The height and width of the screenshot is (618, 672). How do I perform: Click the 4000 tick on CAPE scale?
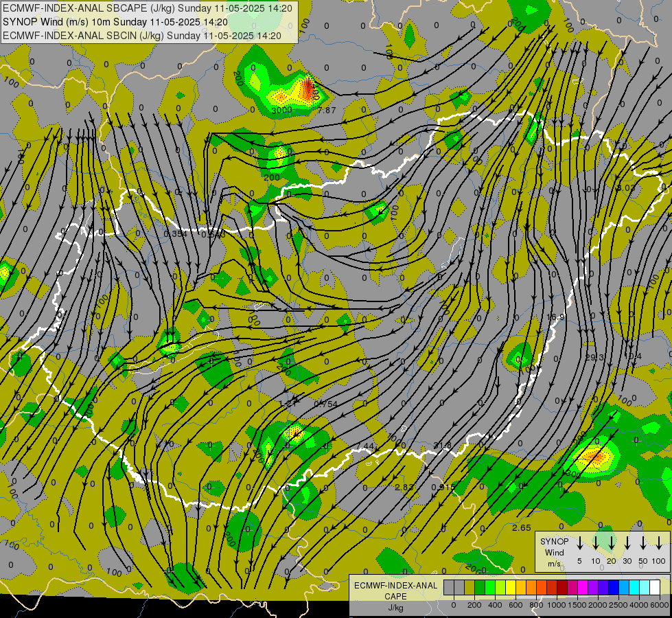(639, 605)
